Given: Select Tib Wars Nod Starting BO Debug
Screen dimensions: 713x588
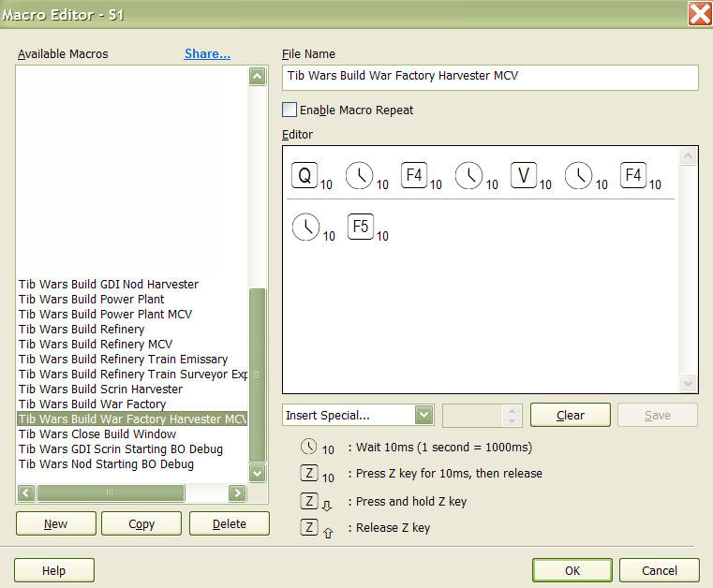Looking at the screenshot, I should pos(106,464).
